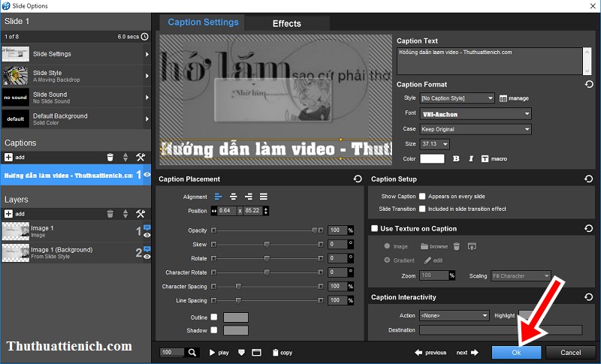Click the white caption Color swatch
601x364 pixels.
tap(432, 158)
